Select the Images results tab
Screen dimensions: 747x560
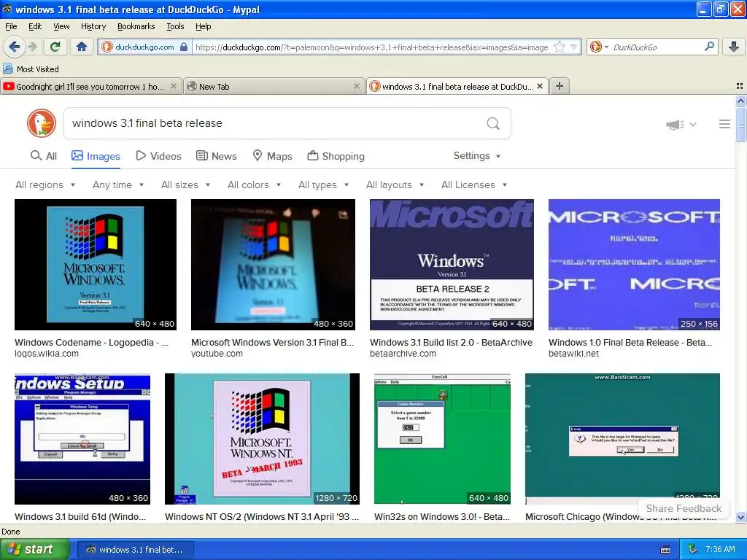point(96,156)
